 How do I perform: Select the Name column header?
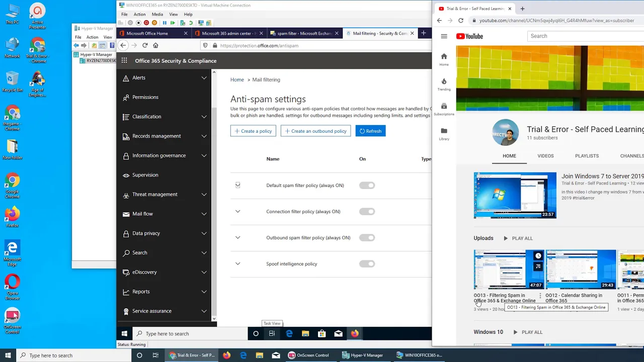(273, 159)
